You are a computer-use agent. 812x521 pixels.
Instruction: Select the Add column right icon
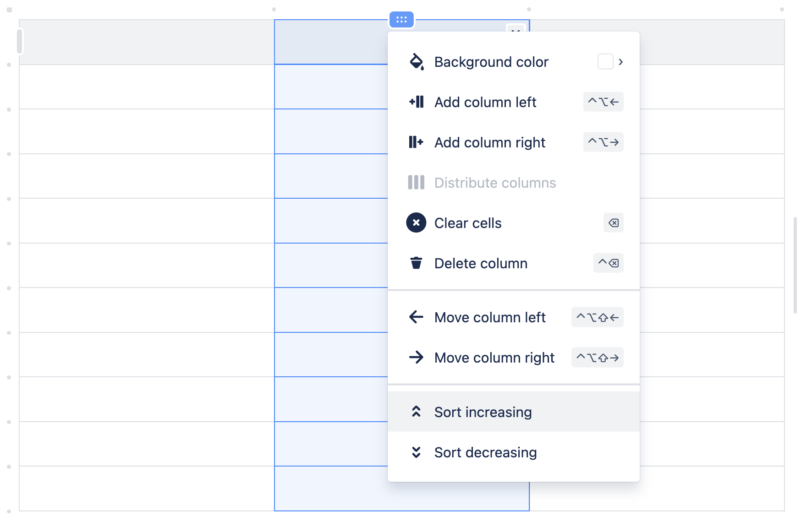(x=416, y=142)
